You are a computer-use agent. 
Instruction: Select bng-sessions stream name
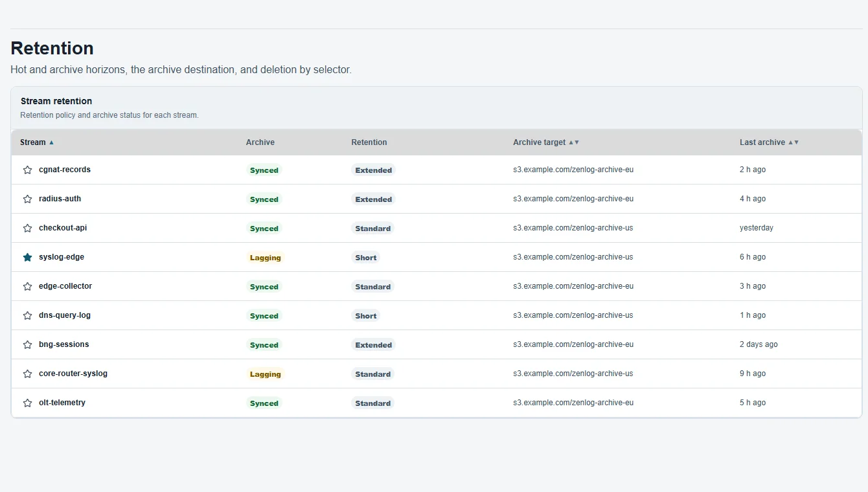point(64,344)
